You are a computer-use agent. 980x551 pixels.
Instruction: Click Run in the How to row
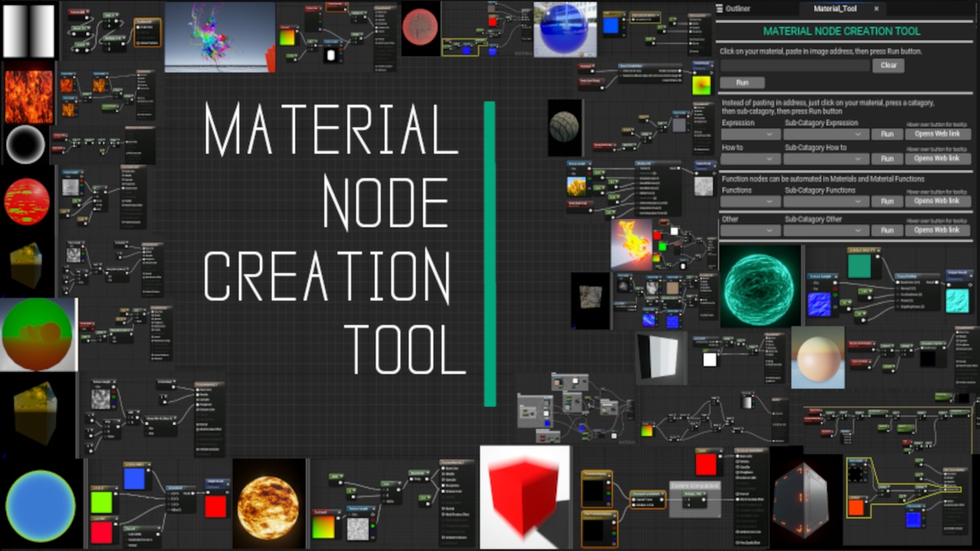click(x=887, y=159)
